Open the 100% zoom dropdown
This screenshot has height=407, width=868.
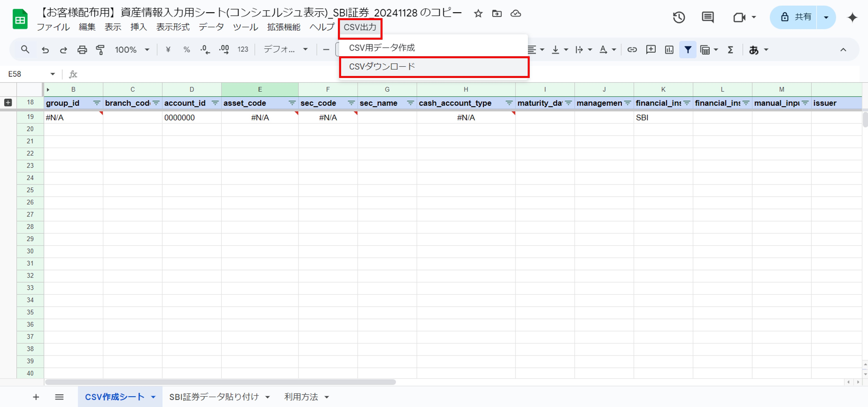132,50
